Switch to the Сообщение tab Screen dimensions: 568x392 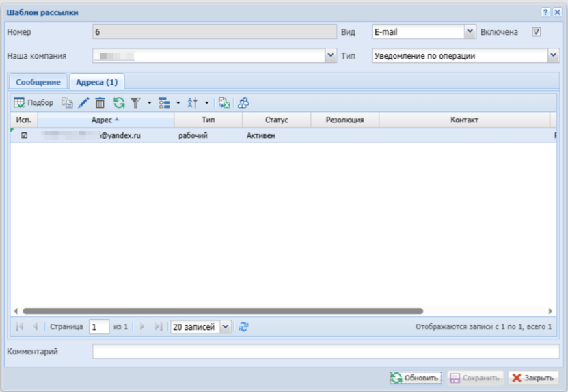(x=38, y=82)
